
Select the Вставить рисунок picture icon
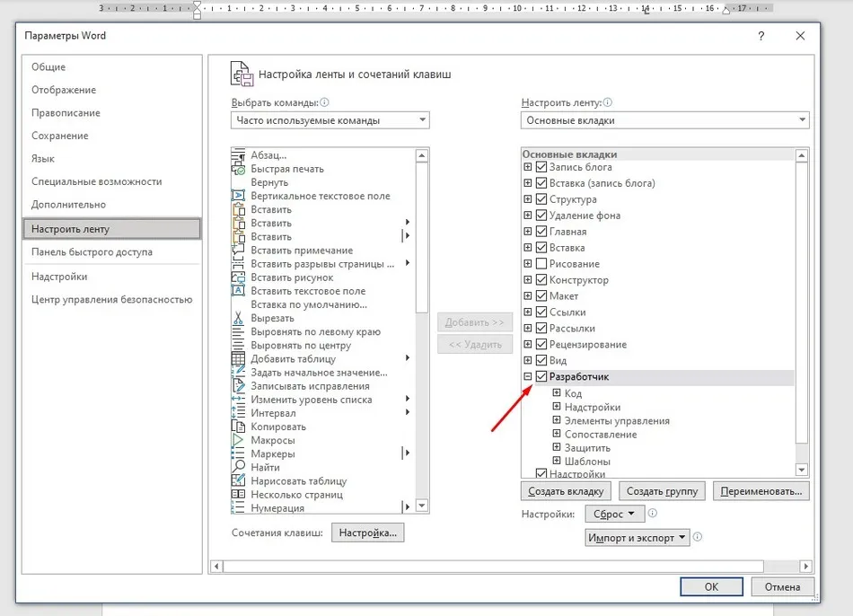pyautogui.click(x=238, y=277)
